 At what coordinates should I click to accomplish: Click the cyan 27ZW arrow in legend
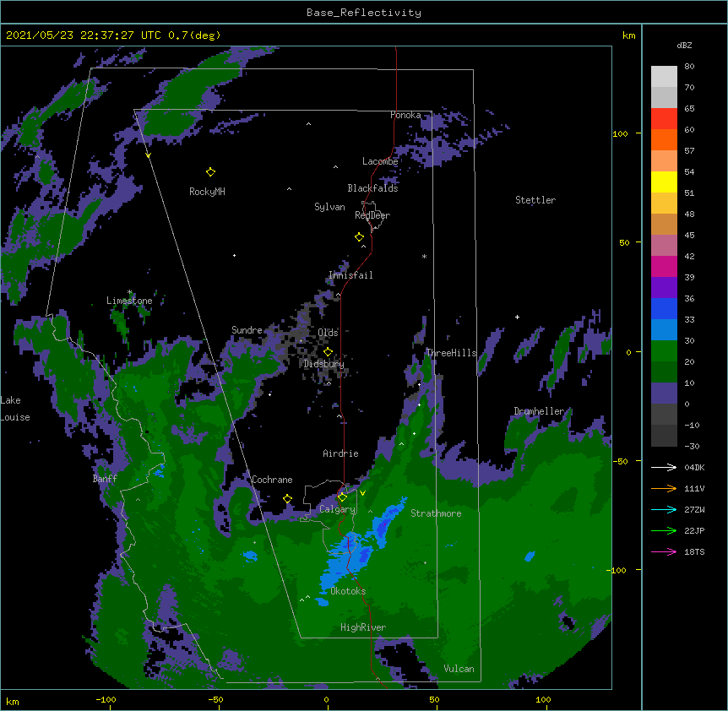664,509
